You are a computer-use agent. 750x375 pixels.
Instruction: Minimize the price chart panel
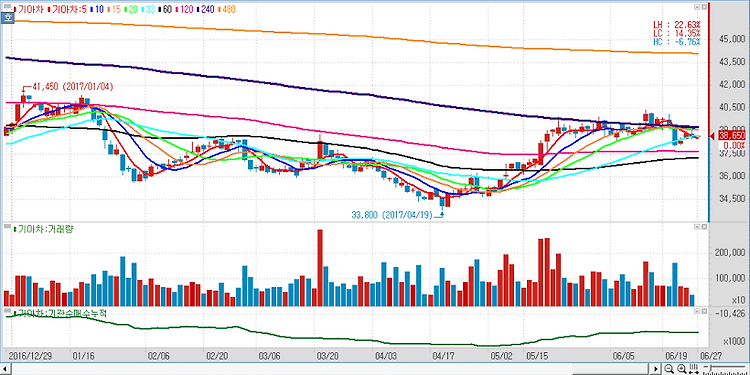(697, 8)
